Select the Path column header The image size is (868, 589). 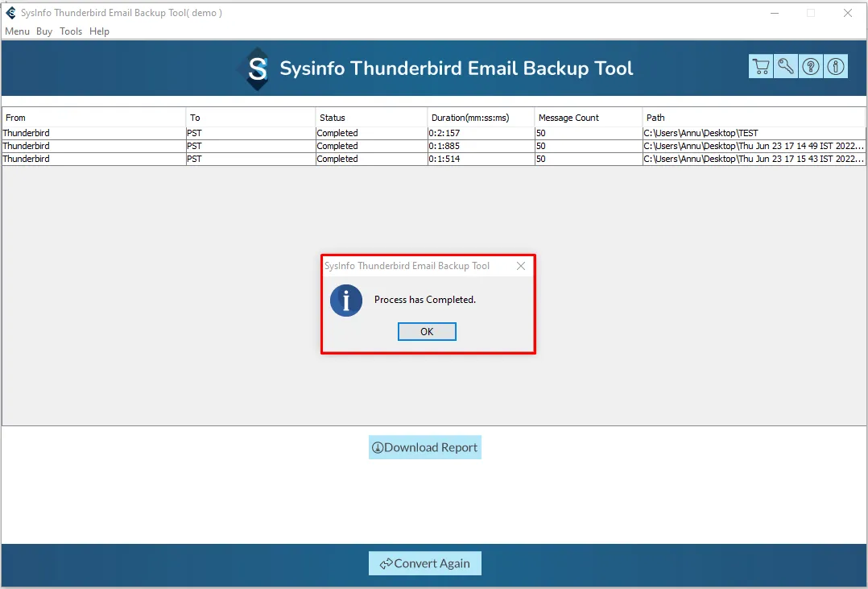pyautogui.click(x=754, y=118)
